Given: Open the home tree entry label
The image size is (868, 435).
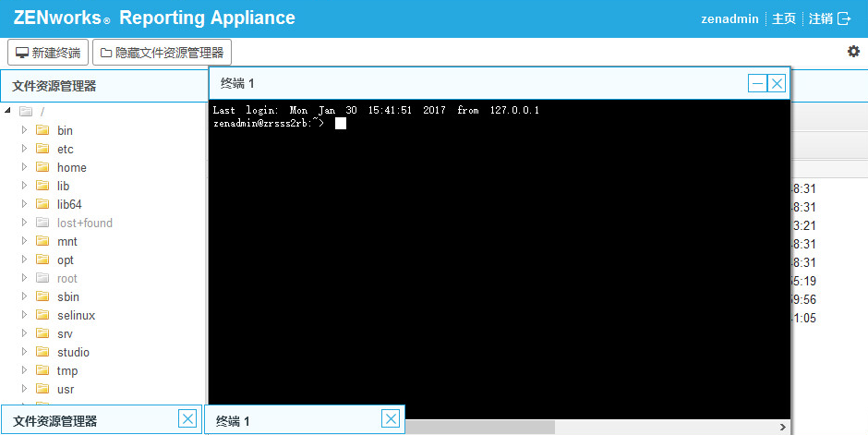Looking at the screenshot, I should [72, 168].
